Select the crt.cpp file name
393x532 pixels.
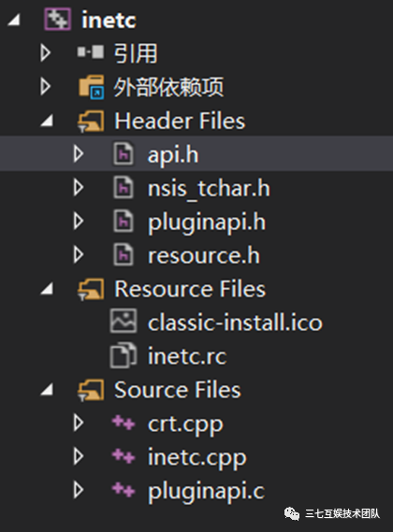click(185, 425)
